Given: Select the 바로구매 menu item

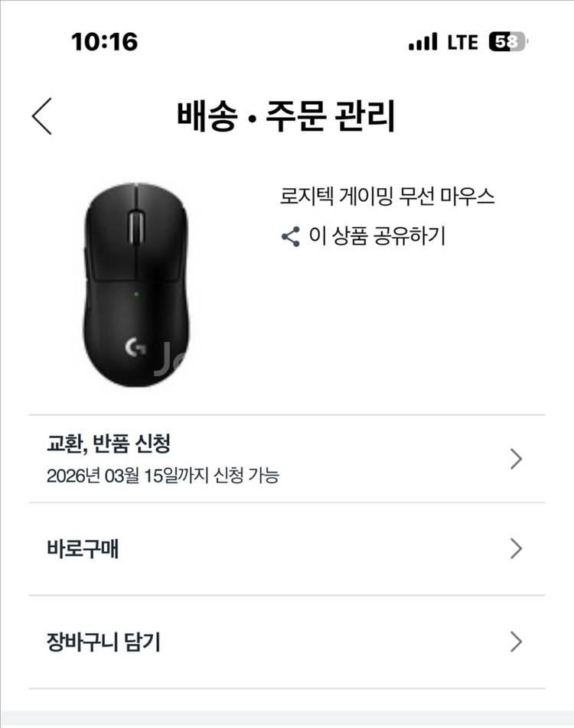Looking at the screenshot, I should click(x=83, y=549).
